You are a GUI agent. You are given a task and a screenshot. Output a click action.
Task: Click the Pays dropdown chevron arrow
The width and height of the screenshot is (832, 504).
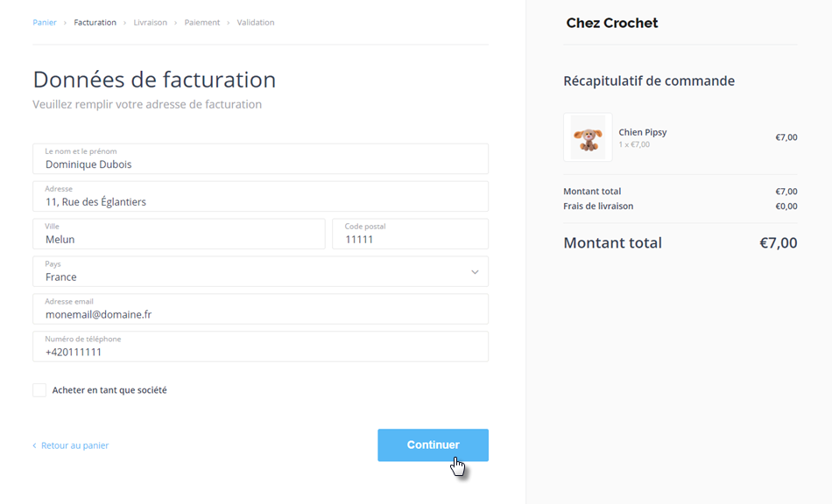[x=475, y=272]
